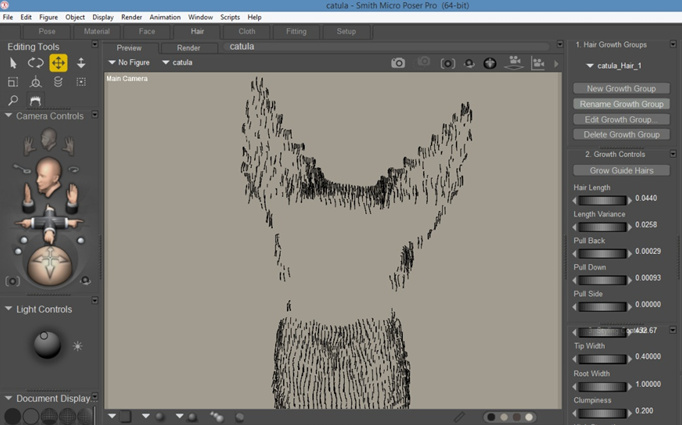The image size is (682, 425).
Task: Collapse the Camera Controls panel
Action: pyautogui.click(x=9, y=116)
